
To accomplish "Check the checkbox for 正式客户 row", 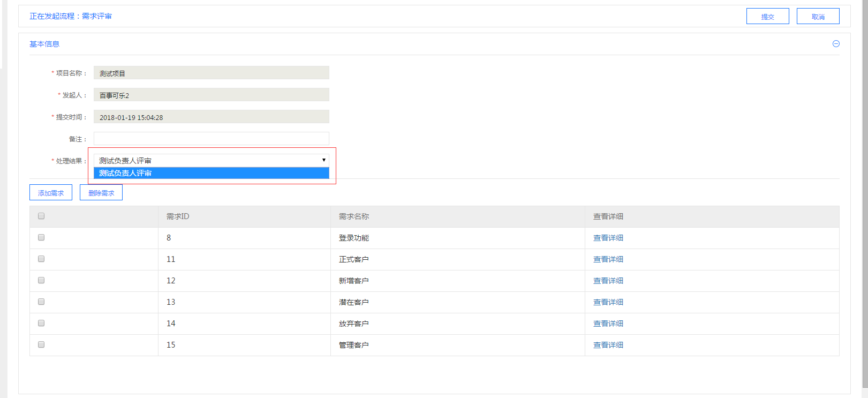I will pyautogui.click(x=41, y=259).
